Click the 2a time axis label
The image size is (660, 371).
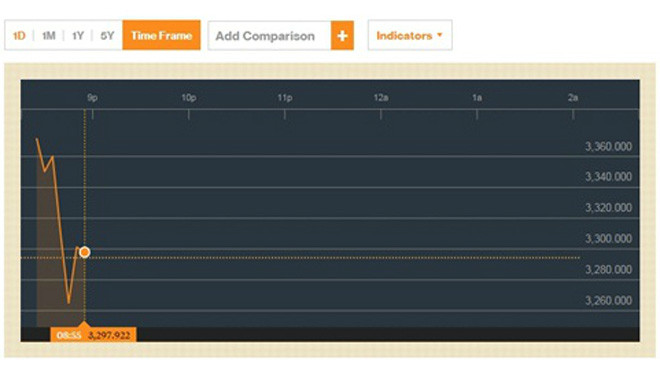tap(573, 98)
